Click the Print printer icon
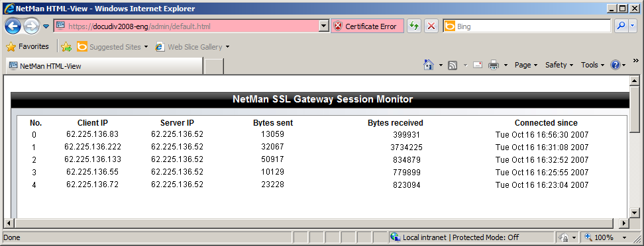Image resolution: width=644 pixels, height=246 pixels. (x=494, y=65)
